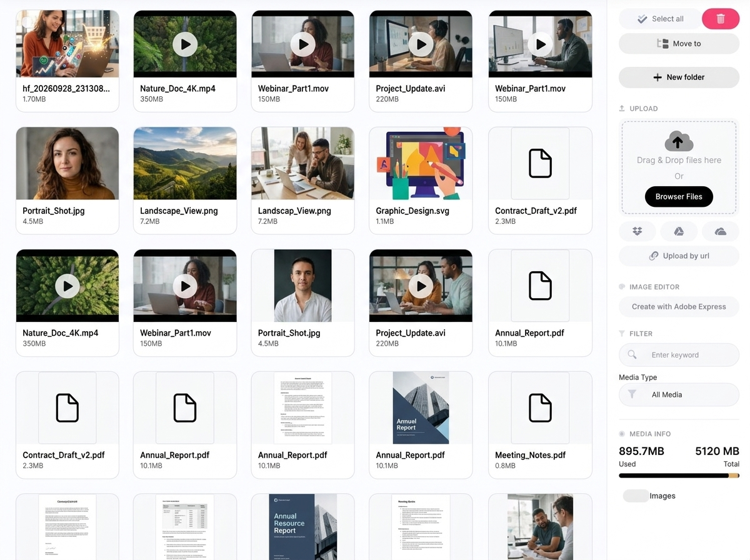Click the Select all button
Viewport: 750px width, 560px height.
(659, 19)
